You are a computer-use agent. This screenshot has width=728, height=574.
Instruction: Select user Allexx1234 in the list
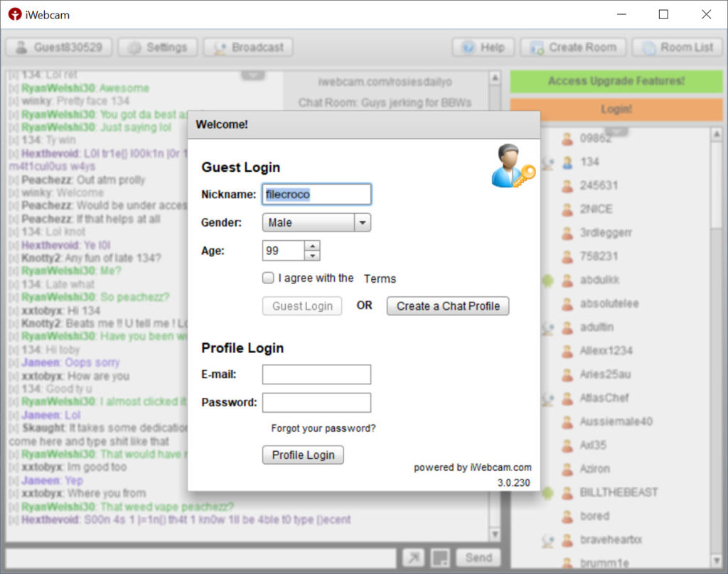click(606, 350)
